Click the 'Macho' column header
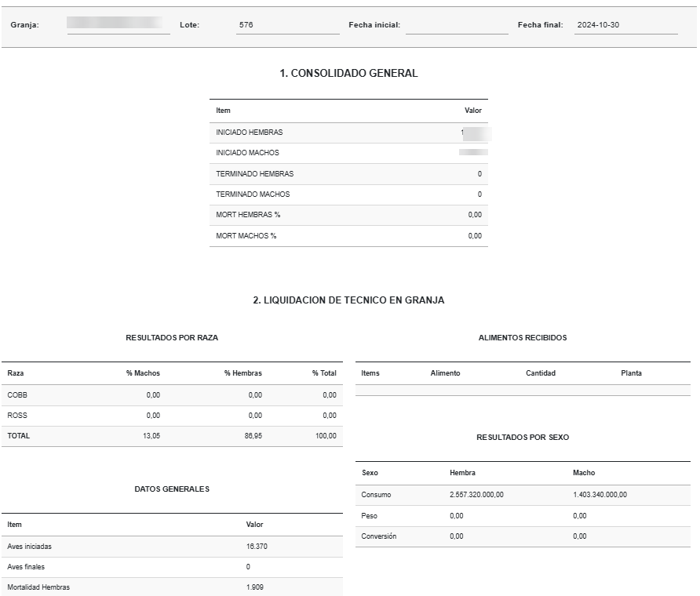The width and height of the screenshot is (700, 596). click(584, 473)
